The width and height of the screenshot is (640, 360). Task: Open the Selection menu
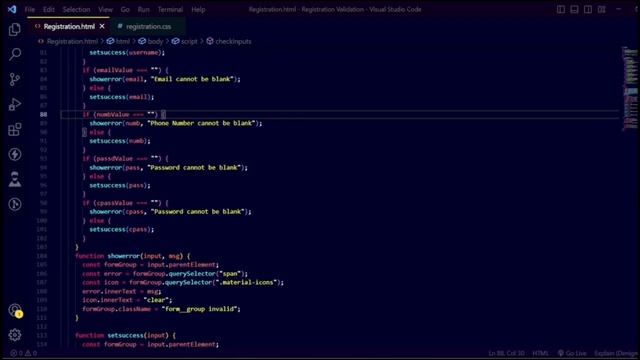pos(76,9)
